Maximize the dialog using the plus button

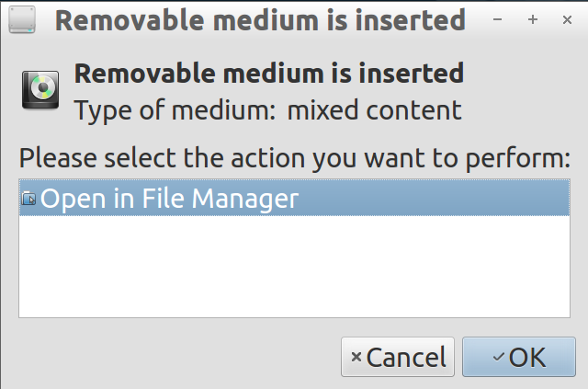point(532,19)
